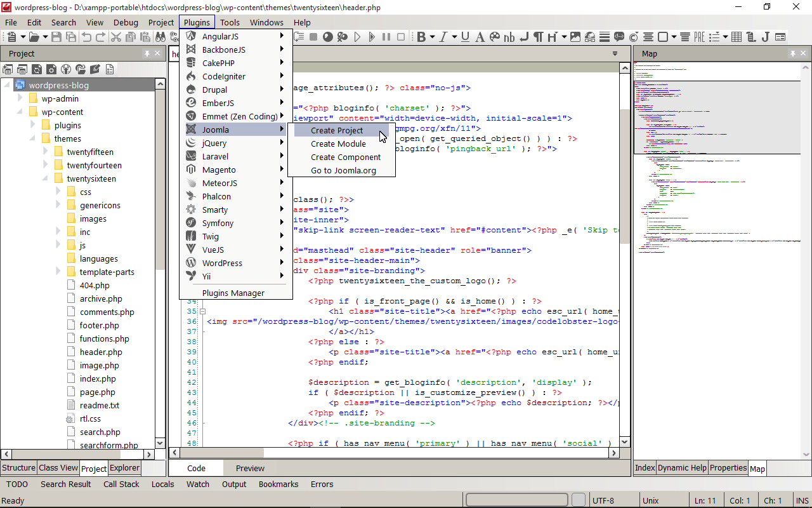Switch to the Preview tab
Screen dimensions: 812x508
coord(250,468)
